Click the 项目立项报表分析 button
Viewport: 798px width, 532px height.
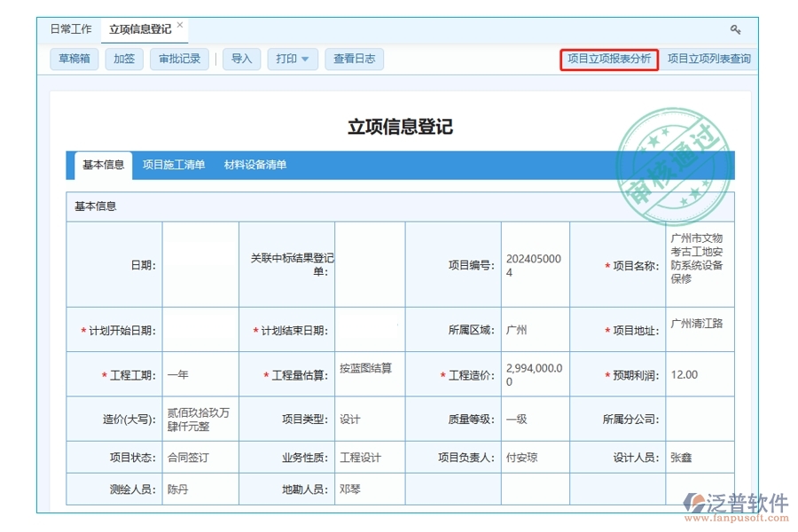[x=609, y=59]
